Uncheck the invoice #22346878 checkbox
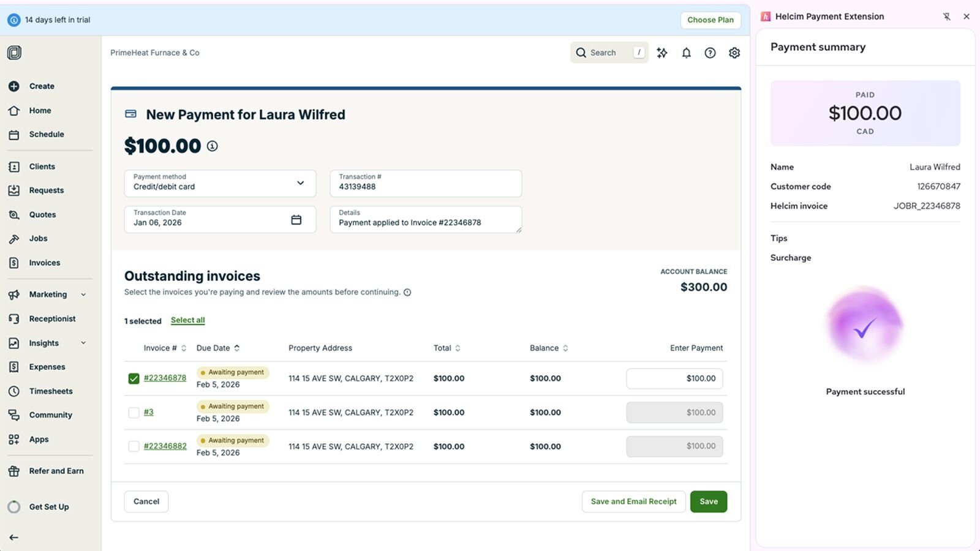This screenshot has width=980, height=551. pyautogui.click(x=134, y=378)
